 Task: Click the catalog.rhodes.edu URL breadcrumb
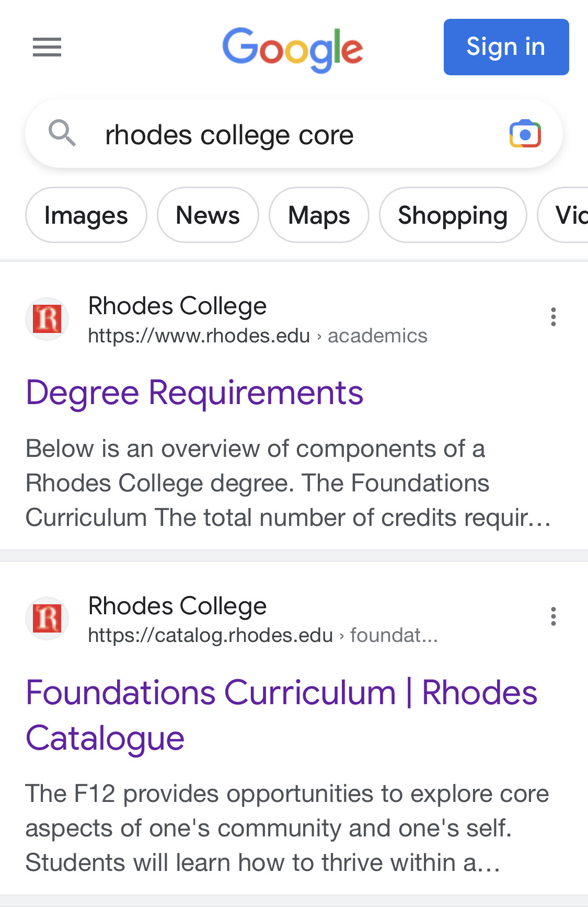(x=263, y=635)
